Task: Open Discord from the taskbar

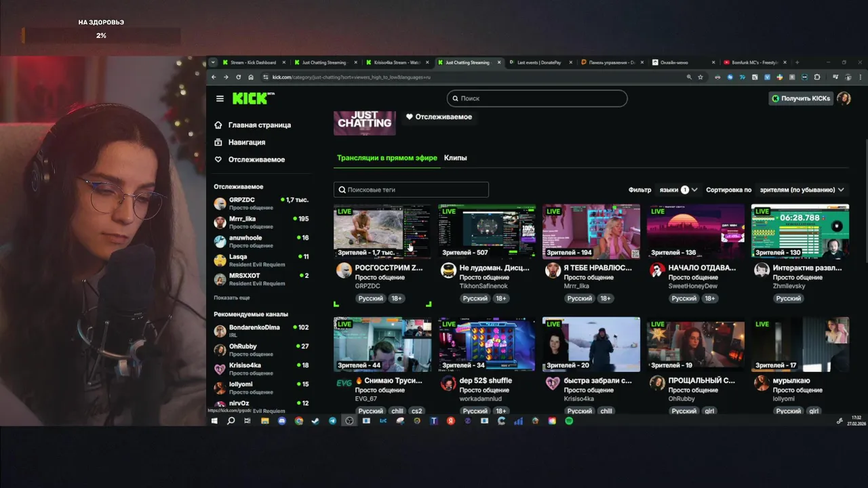Action: [x=281, y=421]
